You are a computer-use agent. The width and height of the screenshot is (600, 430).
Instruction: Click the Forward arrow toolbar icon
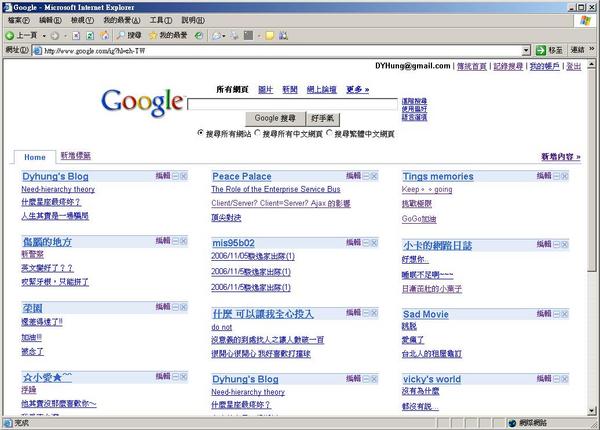(55, 36)
